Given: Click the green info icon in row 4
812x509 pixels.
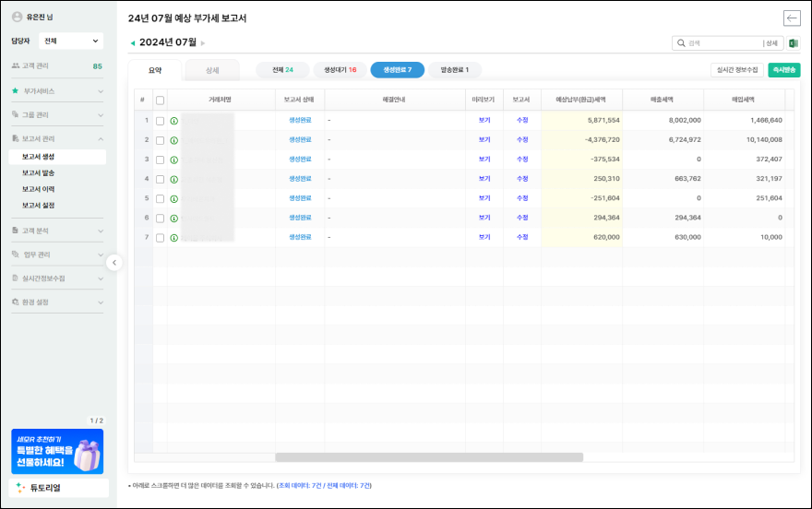Looking at the screenshot, I should (173, 179).
